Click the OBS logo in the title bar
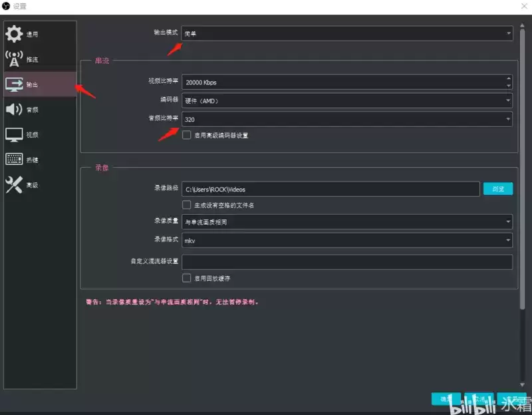Screen dimensions: 532x415 click(6, 6)
